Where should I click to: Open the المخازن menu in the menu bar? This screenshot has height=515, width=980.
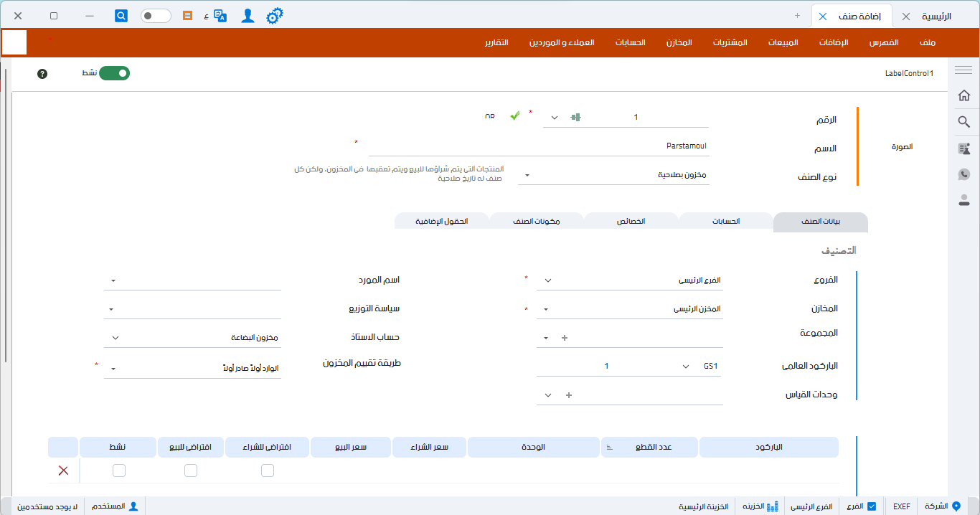point(679,42)
